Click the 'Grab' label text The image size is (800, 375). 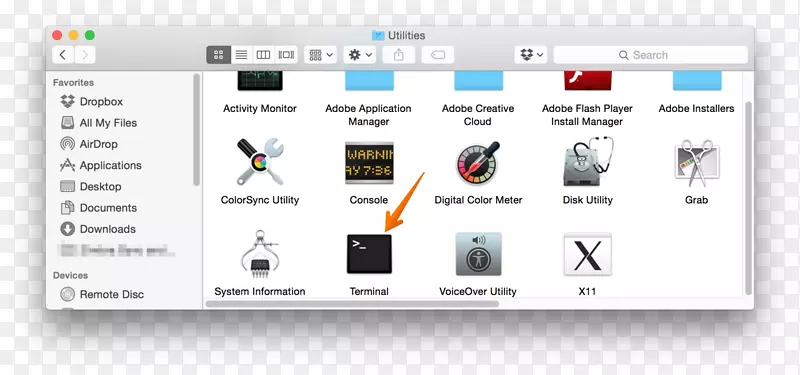tap(696, 200)
